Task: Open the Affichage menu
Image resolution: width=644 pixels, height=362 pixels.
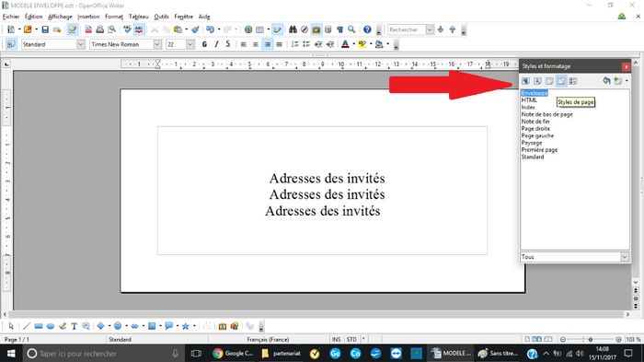Action: [x=60, y=17]
